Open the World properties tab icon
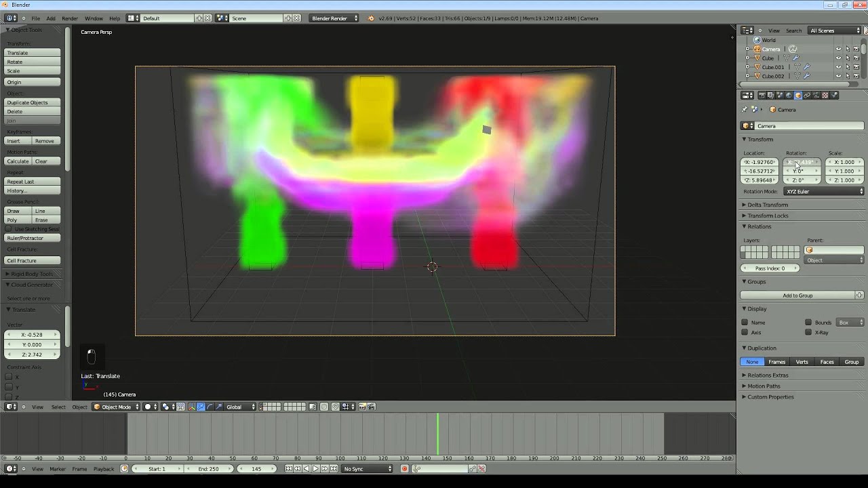 pyautogui.click(x=789, y=96)
